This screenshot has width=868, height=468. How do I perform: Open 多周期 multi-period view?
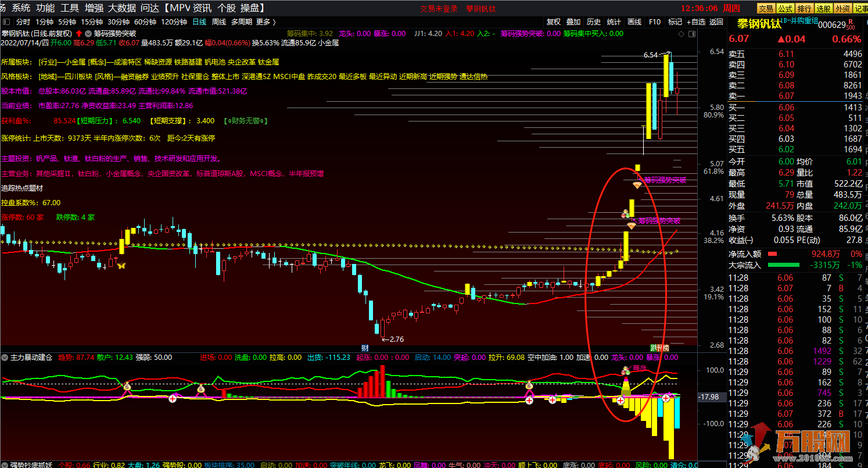click(242, 22)
